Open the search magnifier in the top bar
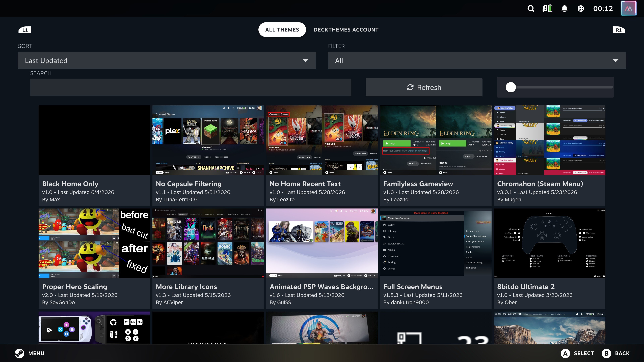 click(531, 9)
